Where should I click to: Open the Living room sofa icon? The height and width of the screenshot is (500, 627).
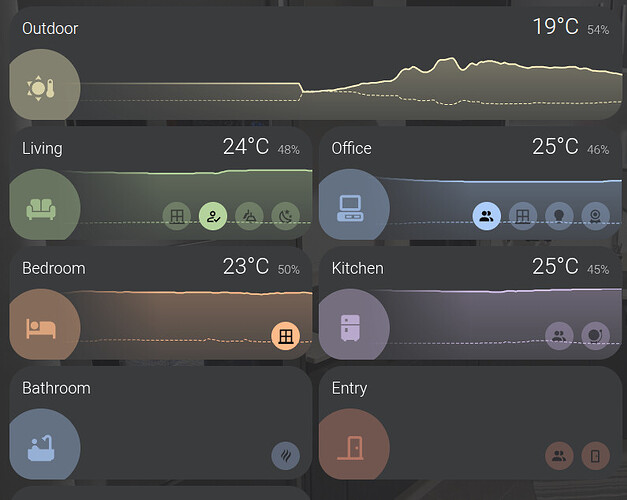[x=39, y=208]
